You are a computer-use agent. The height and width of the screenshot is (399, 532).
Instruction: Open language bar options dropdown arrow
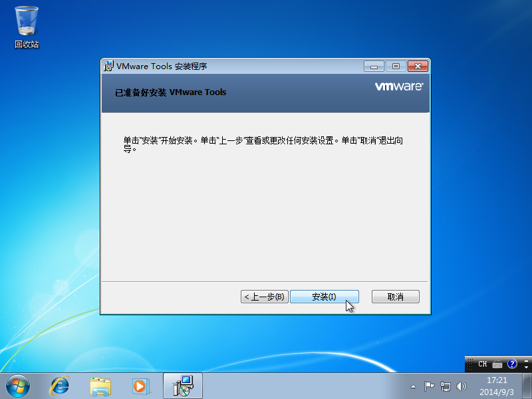[526, 367]
